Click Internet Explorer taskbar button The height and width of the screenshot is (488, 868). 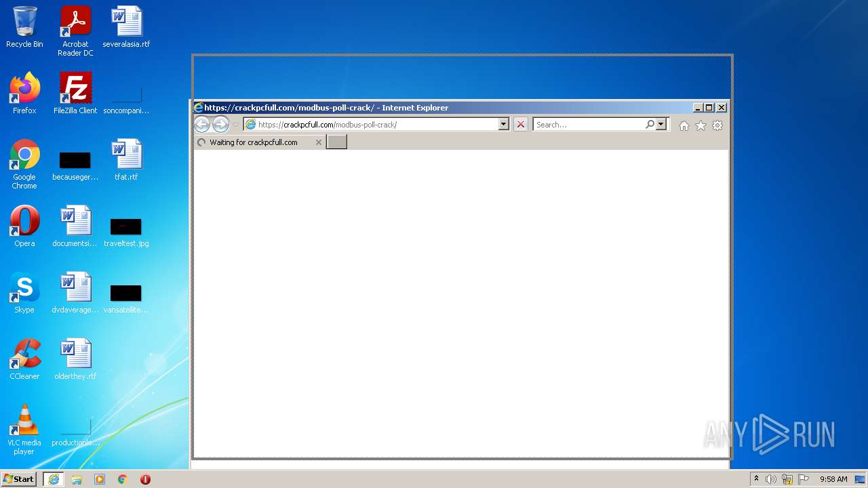coord(54,479)
